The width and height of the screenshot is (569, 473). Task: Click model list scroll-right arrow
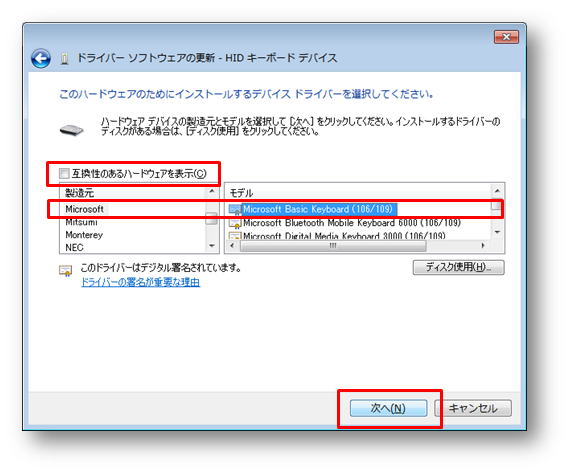pyautogui.click(x=483, y=246)
